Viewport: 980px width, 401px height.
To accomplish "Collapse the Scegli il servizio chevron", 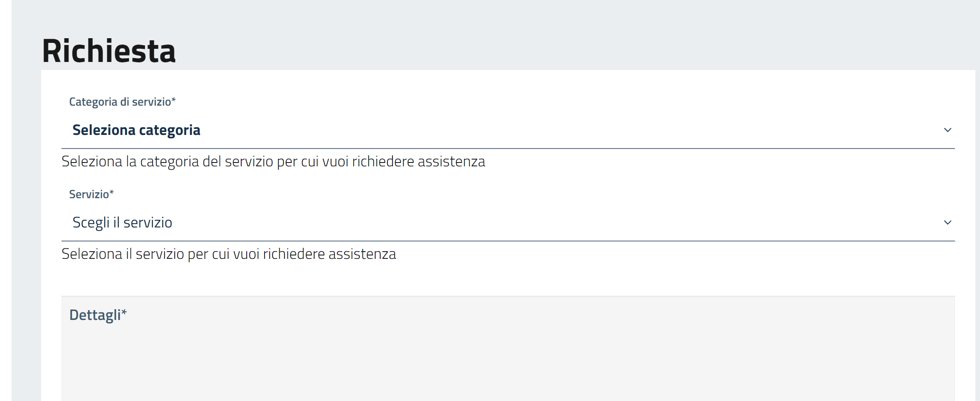I will point(949,222).
